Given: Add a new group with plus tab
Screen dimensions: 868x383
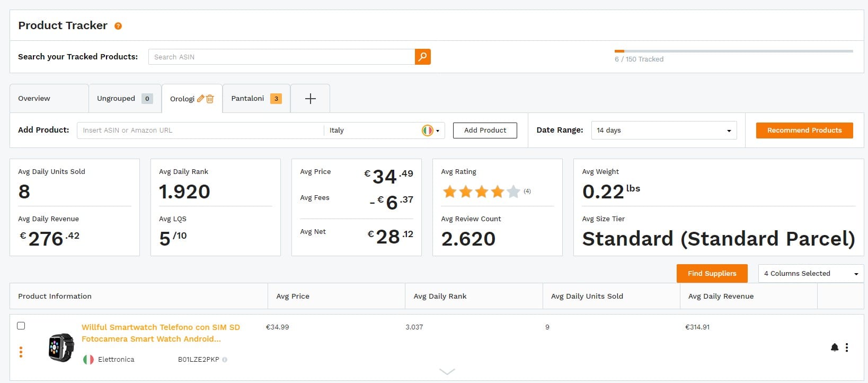Looking at the screenshot, I should coord(310,99).
